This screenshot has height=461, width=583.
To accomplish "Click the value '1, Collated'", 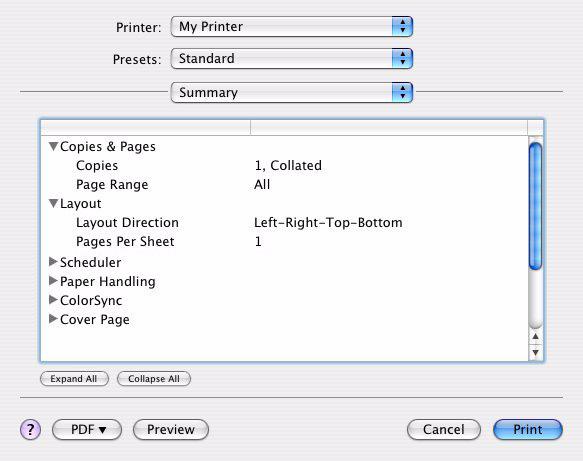I will pos(288,165).
